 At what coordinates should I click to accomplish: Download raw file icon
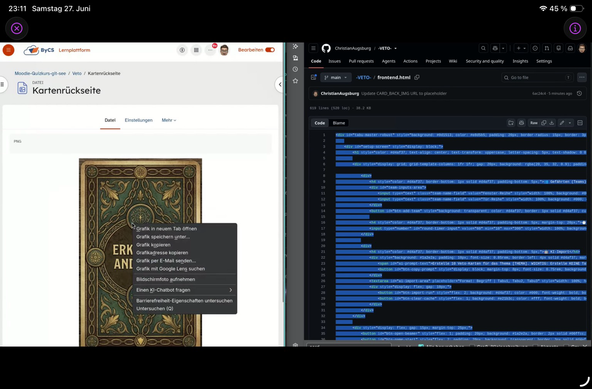click(x=552, y=123)
